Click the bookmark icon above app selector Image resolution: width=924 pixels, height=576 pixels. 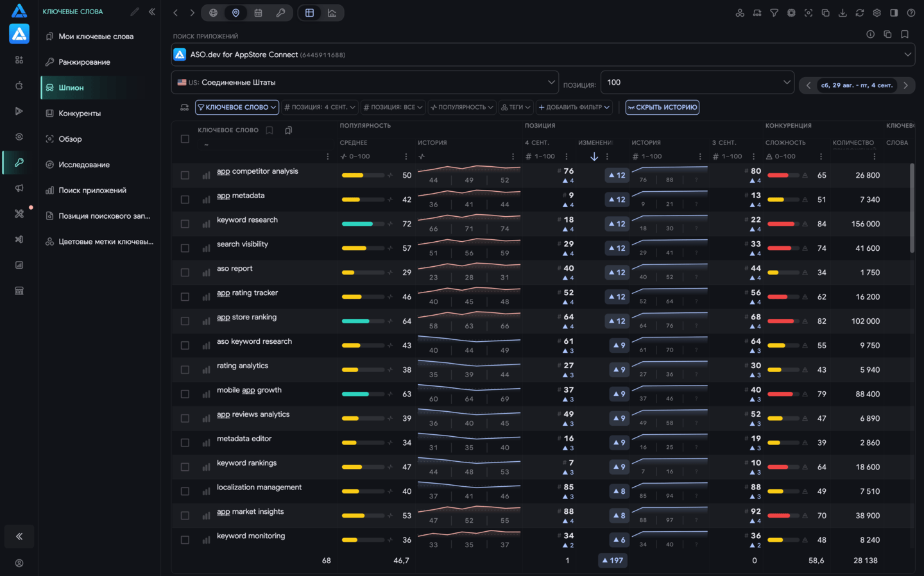tap(905, 35)
